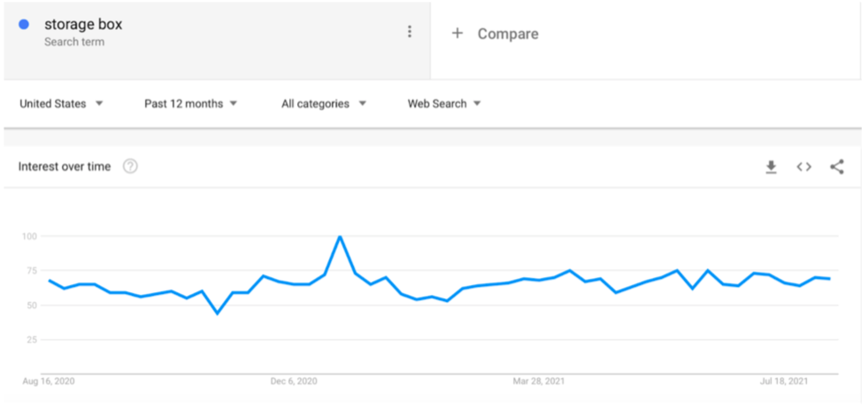This screenshot has height=409, width=868.
Task: Expand the United States region dropdown
Action: [x=61, y=104]
